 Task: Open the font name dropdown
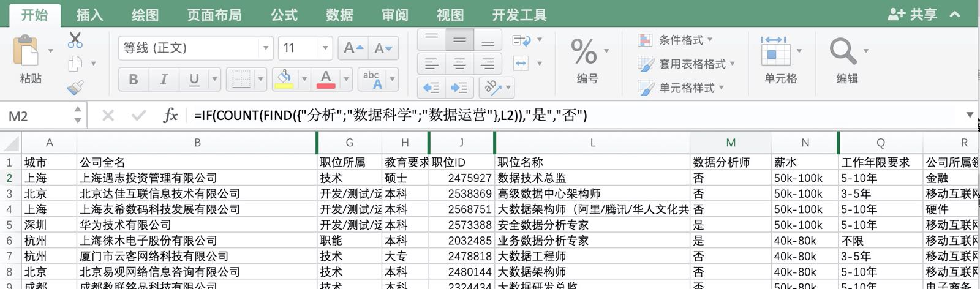tap(266, 48)
